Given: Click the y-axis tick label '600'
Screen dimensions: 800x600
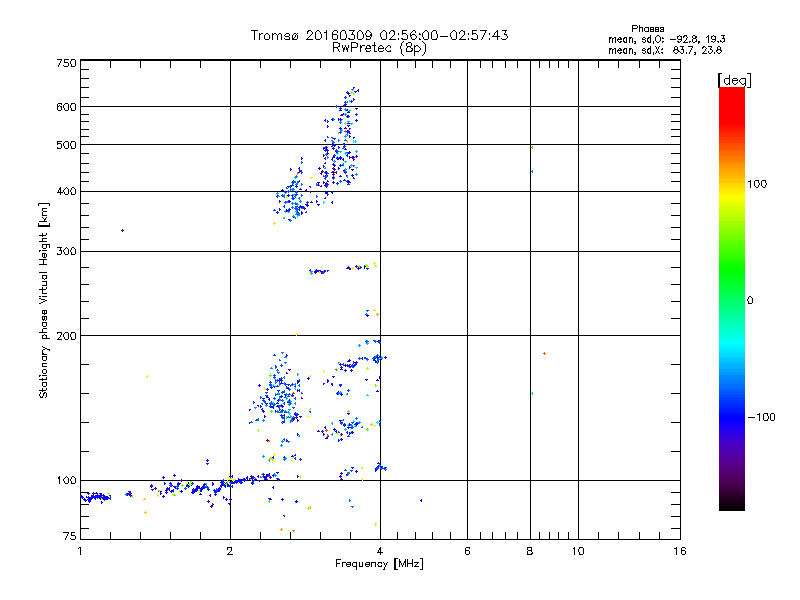Looking at the screenshot, I should (66, 107).
